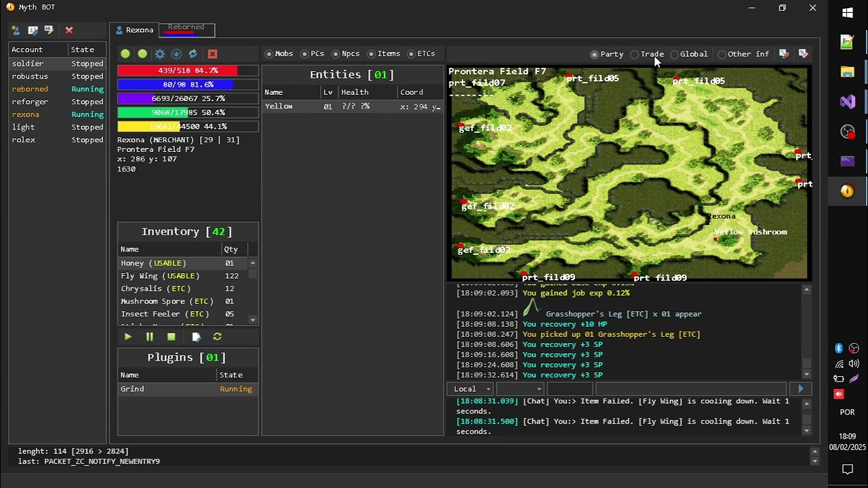The image size is (868, 488).
Task: Click the Myth BOT eye taskbar icon
Action: (848, 191)
